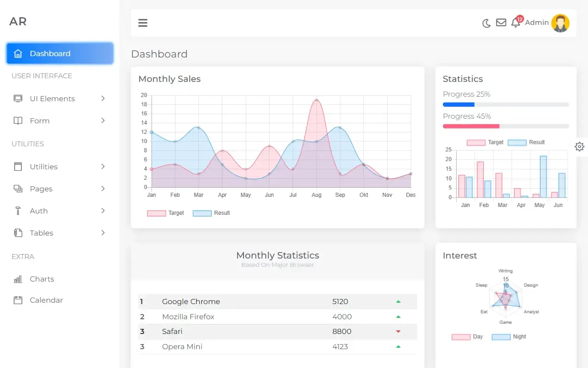This screenshot has width=588, height=368.
Task: Click the Utilities sidebar icon
Action: click(18, 167)
